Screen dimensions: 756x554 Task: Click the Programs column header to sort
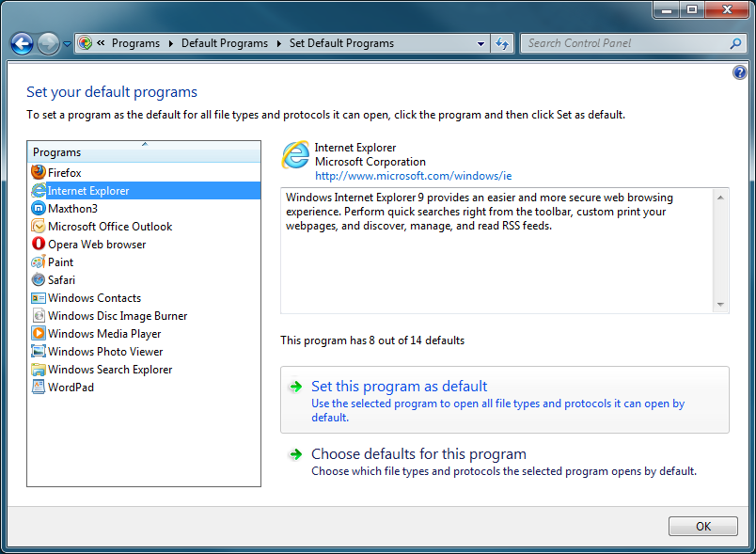(144, 151)
